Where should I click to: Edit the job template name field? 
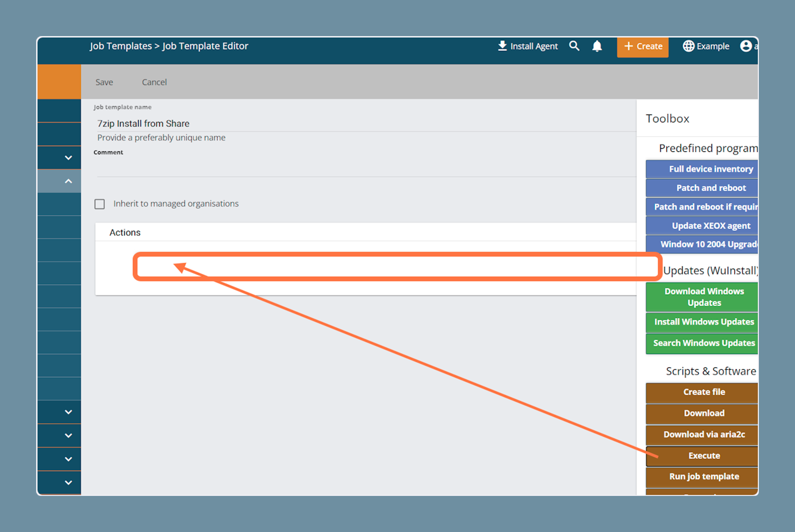point(366,124)
